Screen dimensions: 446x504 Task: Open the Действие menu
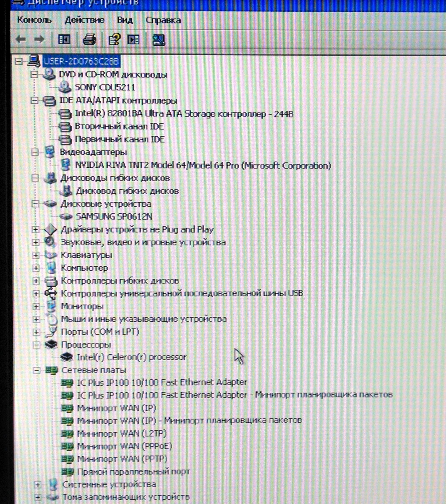click(x=84, y=20)
